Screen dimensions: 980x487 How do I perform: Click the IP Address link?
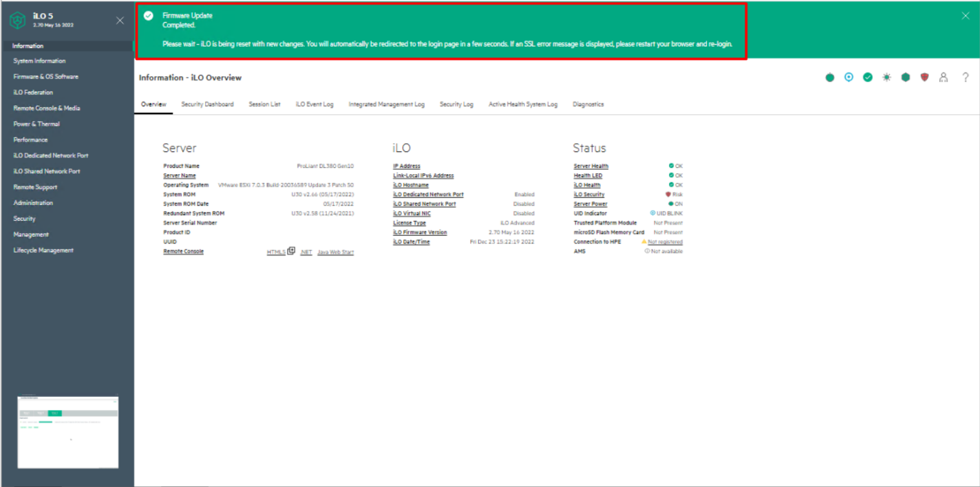click(407, 166)
